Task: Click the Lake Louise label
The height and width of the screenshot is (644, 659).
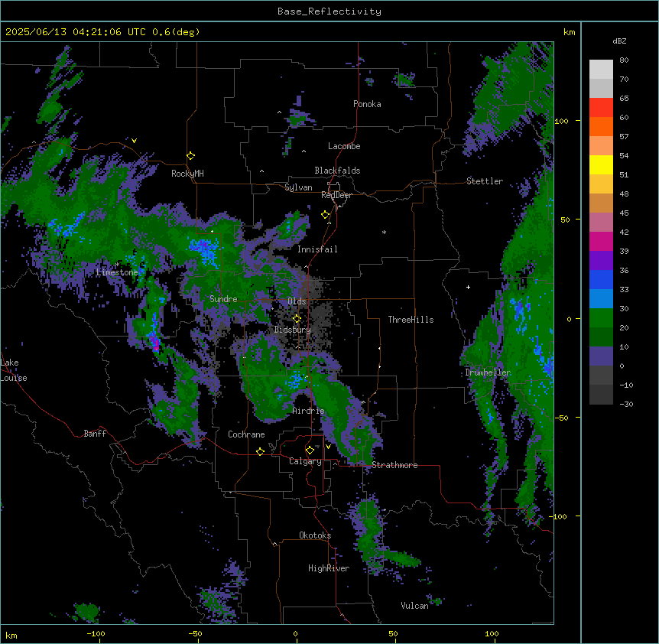Action: pos(14,370)
